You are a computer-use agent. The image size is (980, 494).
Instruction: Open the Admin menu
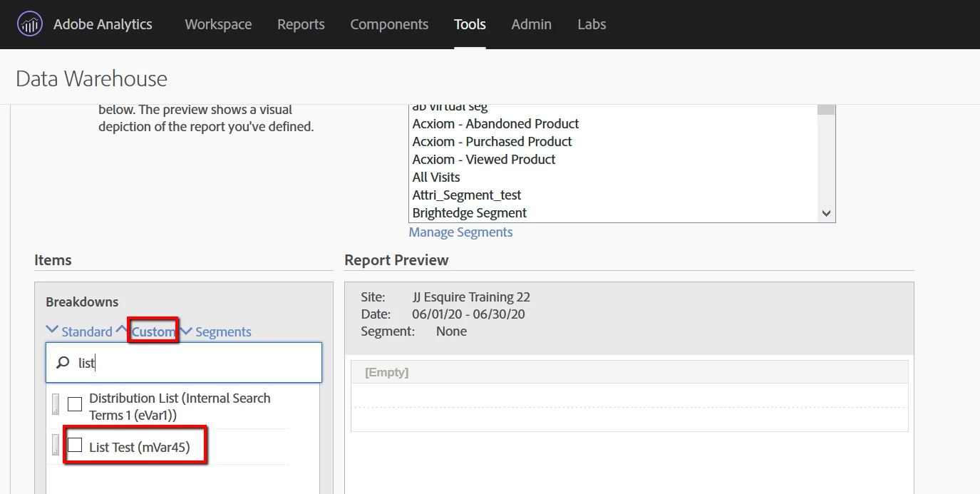click(x=531, y=24)
